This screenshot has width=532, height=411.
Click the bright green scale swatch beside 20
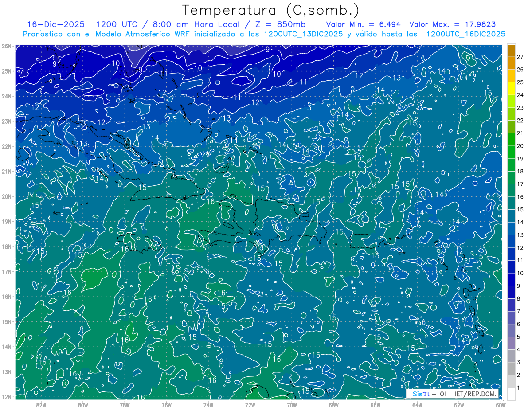(x=511, y=140)
